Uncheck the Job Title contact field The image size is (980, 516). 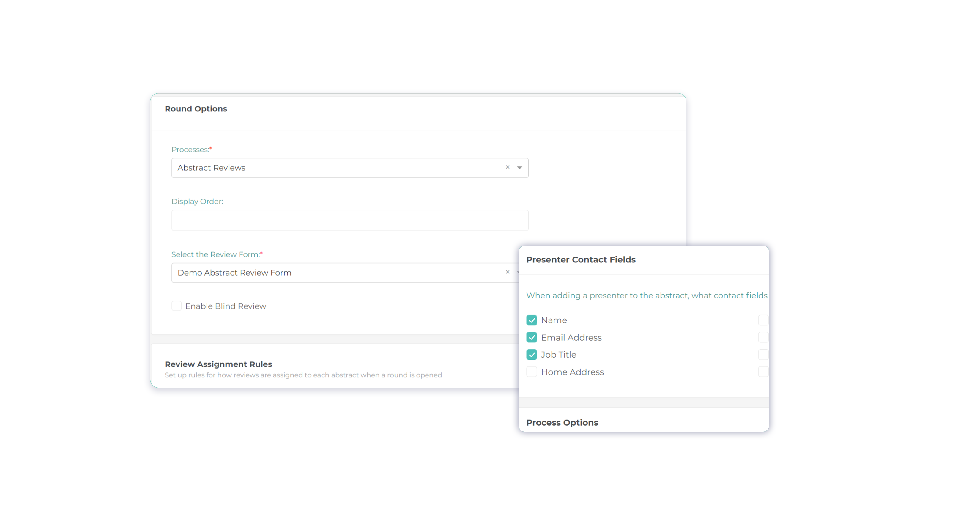tap(532, 354)
